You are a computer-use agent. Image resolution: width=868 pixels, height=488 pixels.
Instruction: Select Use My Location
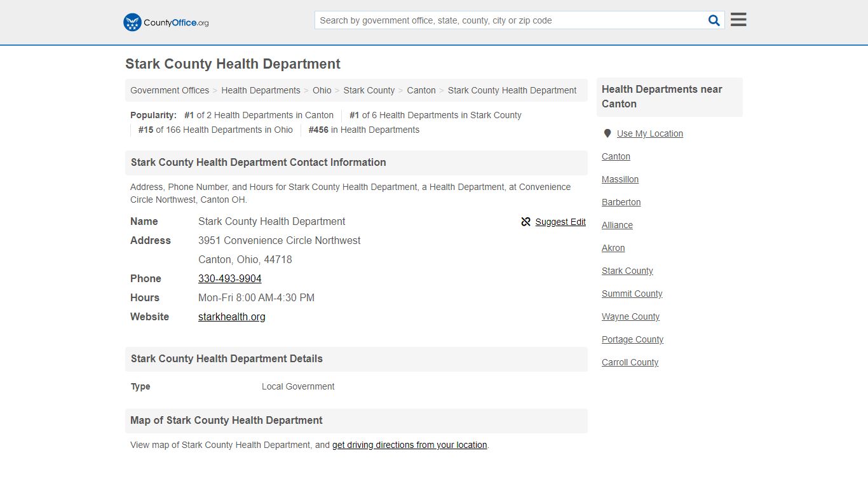tap(650, 133)
